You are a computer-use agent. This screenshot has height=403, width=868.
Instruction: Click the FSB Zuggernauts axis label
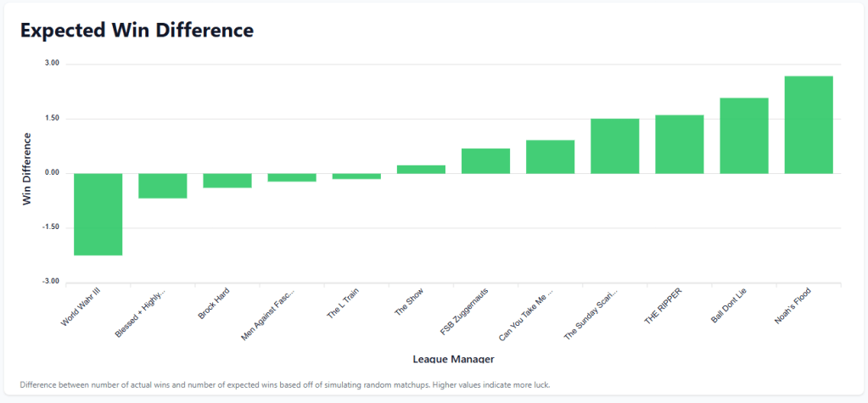pos(464,311)
